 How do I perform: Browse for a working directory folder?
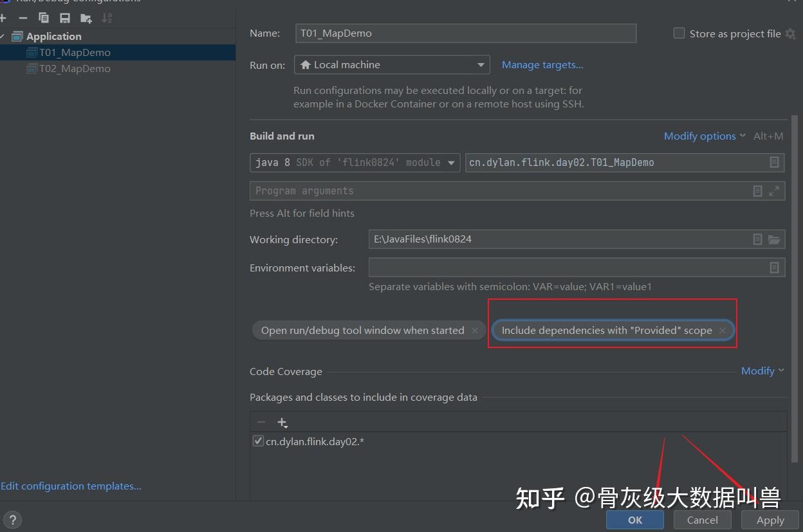pyautogui.click(x=775, y=239)
